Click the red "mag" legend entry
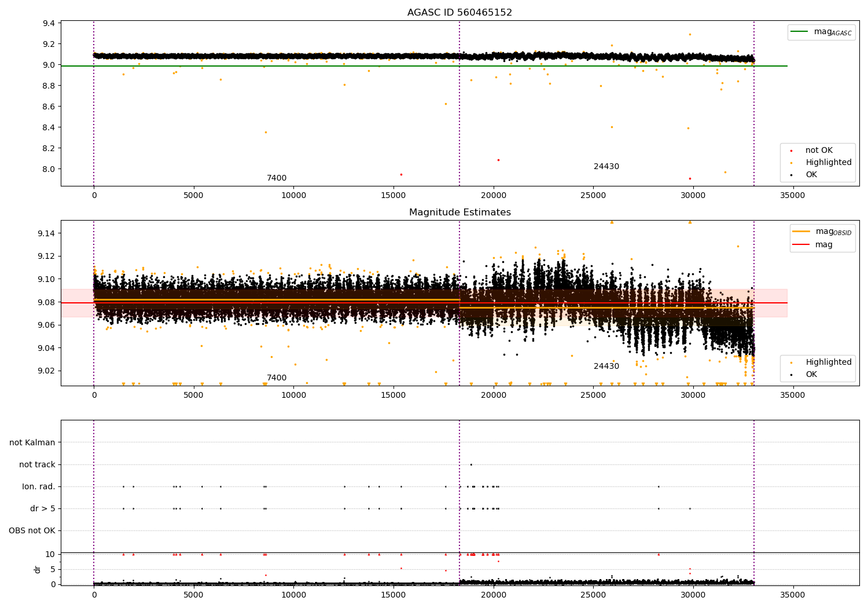This screenshot has height=608, width=868. pos(812,245)
